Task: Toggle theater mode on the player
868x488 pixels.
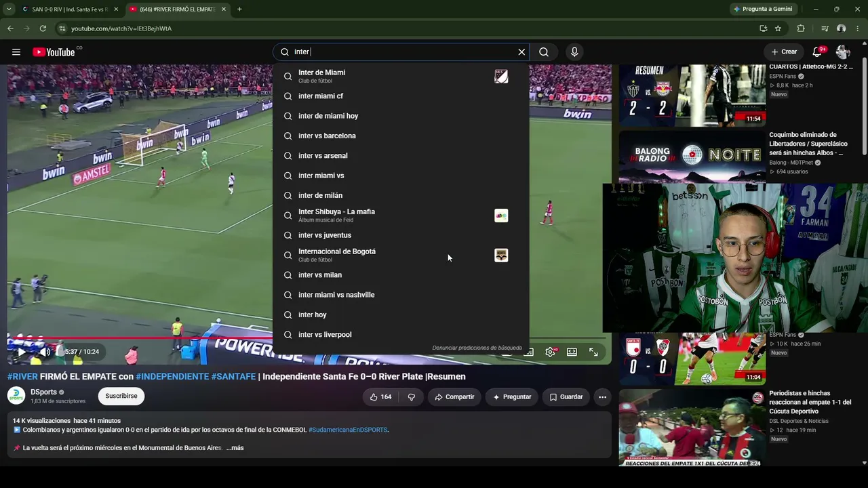Action: (x=572, y=352)
